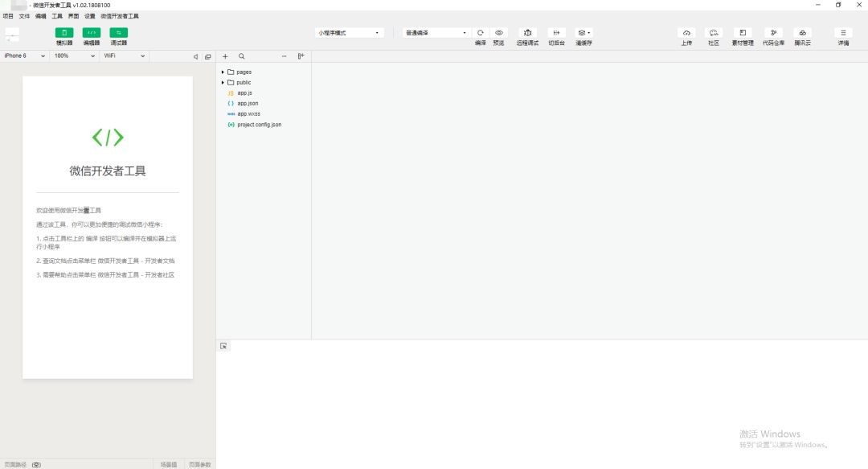Click the 预览 preview eye icon
Screen dimensions: 868x469
click(x=499, y=33)
